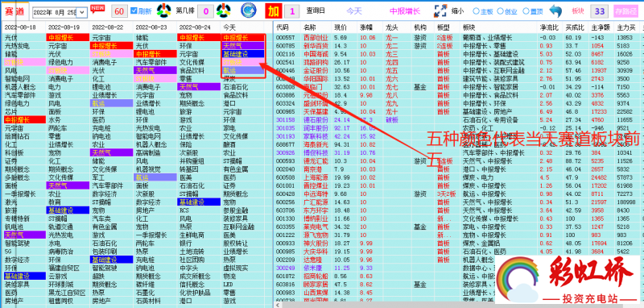Click the blue back arrow icon
Screen dimensions: 644x308
coord(555,11)
